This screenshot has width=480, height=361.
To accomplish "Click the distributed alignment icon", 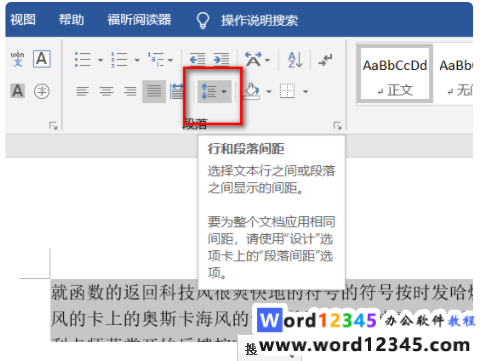I will tap(177, 91).
